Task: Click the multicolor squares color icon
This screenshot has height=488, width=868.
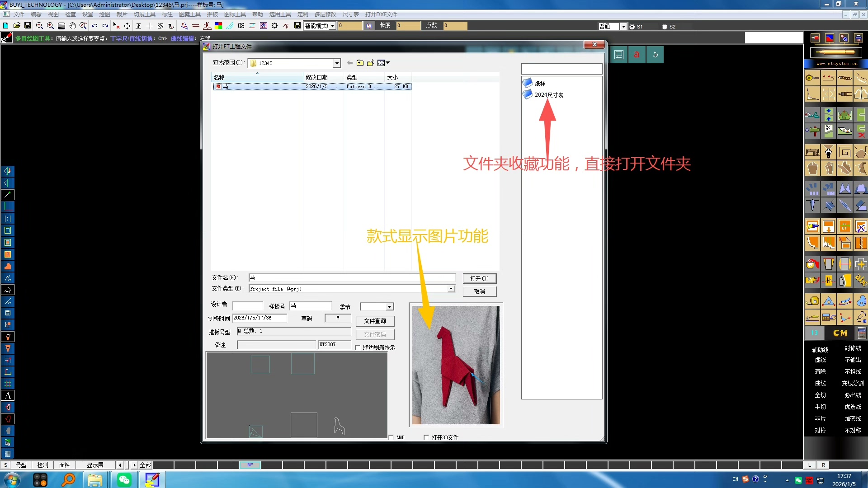Action: [x=218, y=26]
